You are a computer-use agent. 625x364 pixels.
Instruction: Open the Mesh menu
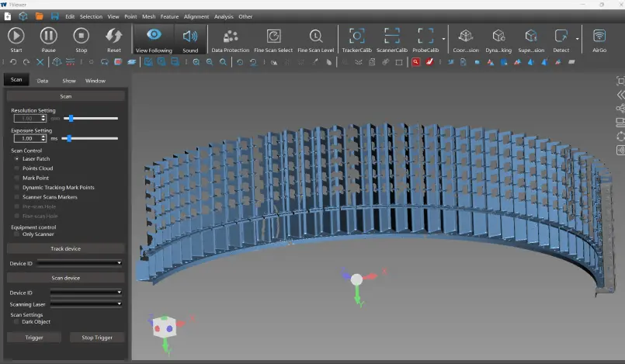pyautogui.click(x=148, y=17)
